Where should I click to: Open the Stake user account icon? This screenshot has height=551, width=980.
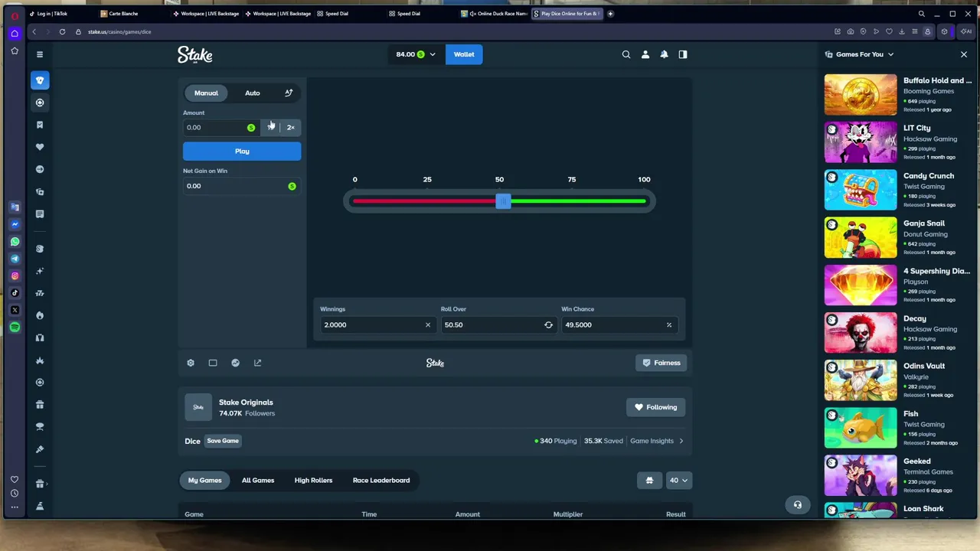click(645, 54)
